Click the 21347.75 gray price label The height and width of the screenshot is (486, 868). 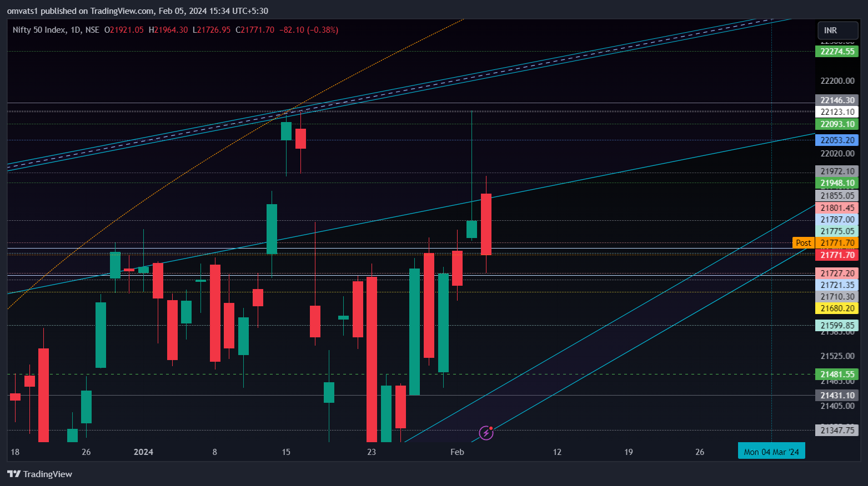coord(837,431)
